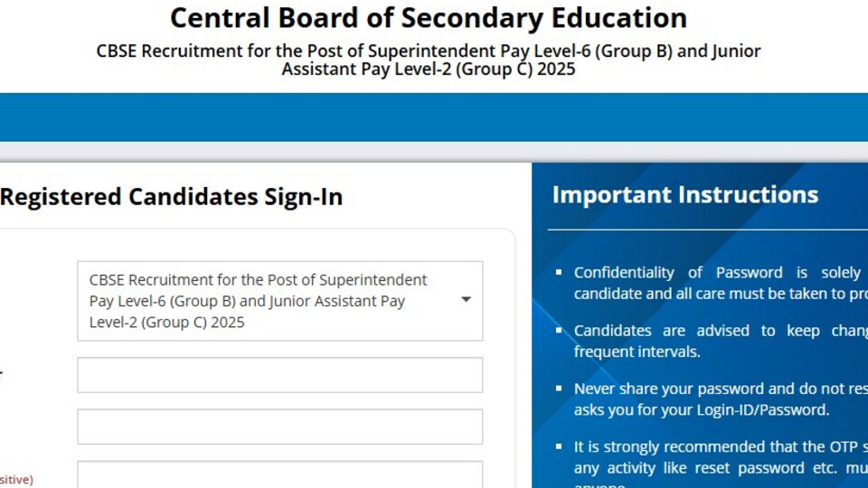Focus the empty text field between two others
The width and height of the screenshot is (868, 488).
point(279,427)
